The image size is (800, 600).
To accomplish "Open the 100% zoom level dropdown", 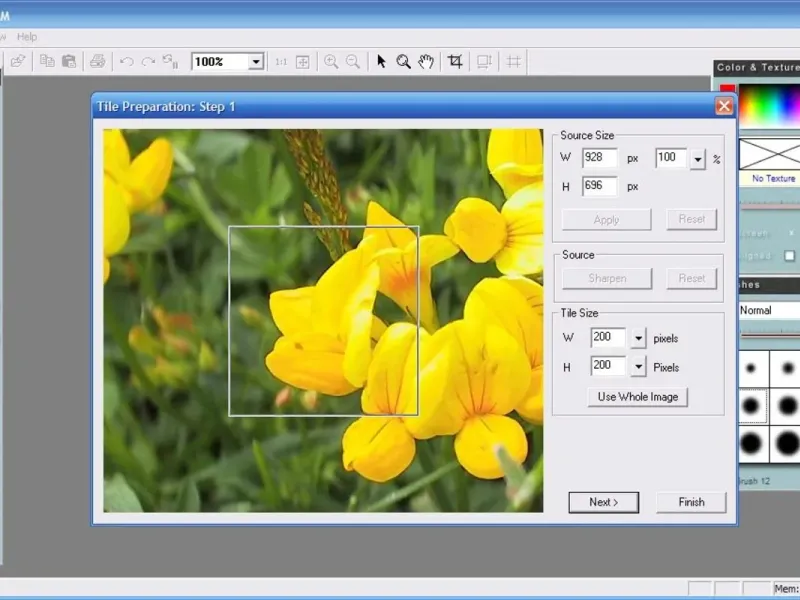I will coord(255,62).
